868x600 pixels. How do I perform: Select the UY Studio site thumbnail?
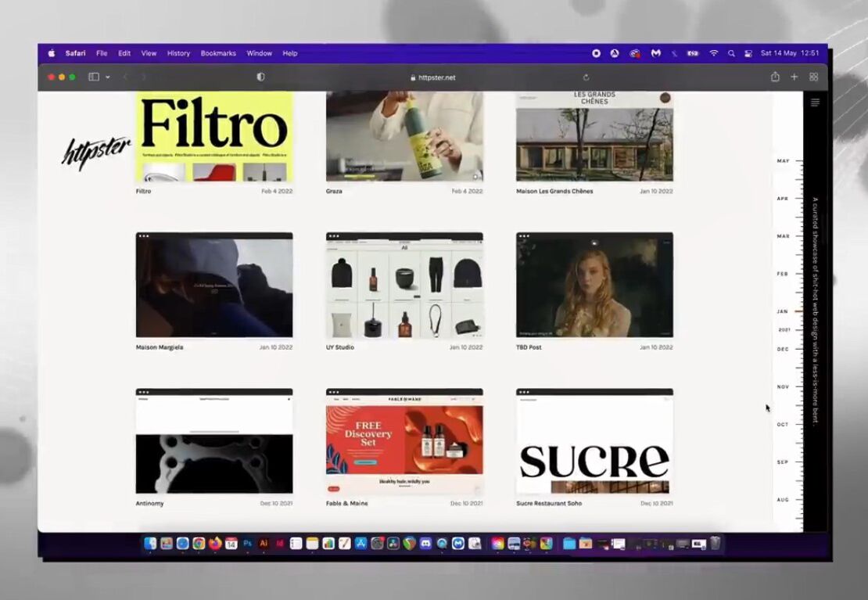404,286
